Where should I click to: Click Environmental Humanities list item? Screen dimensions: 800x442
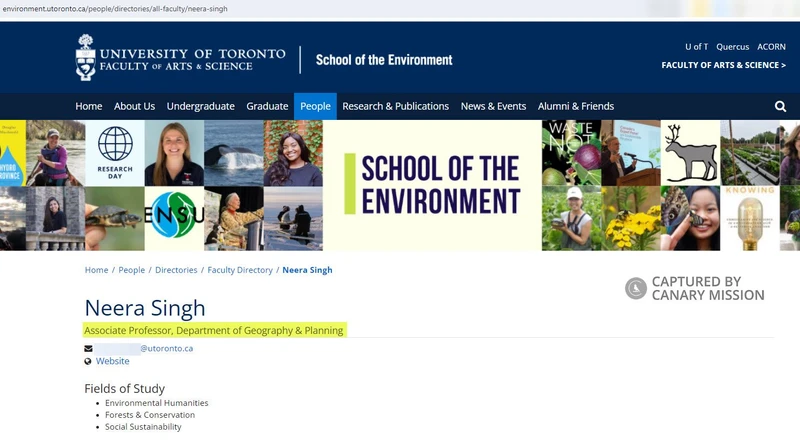pos(157,403)
